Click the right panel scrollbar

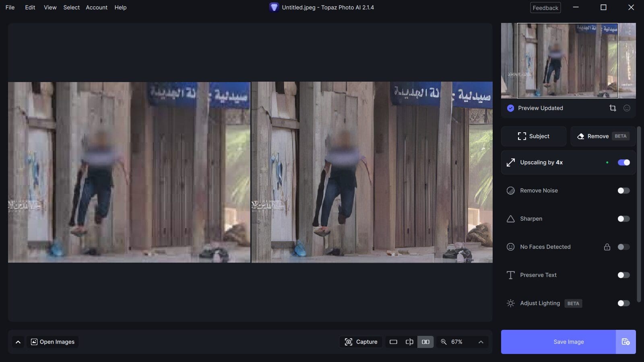click(x=639, y=214)
